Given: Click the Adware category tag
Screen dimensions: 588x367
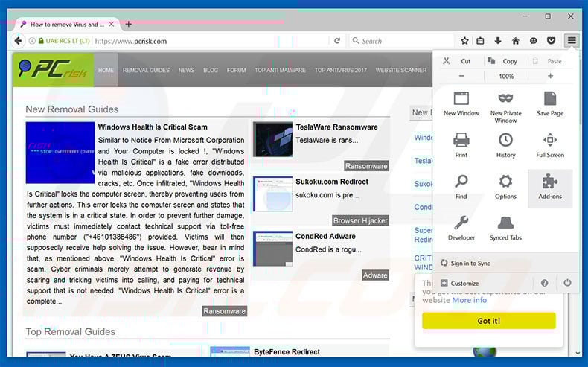Looking at the screenshot, I should click(375, 275).
